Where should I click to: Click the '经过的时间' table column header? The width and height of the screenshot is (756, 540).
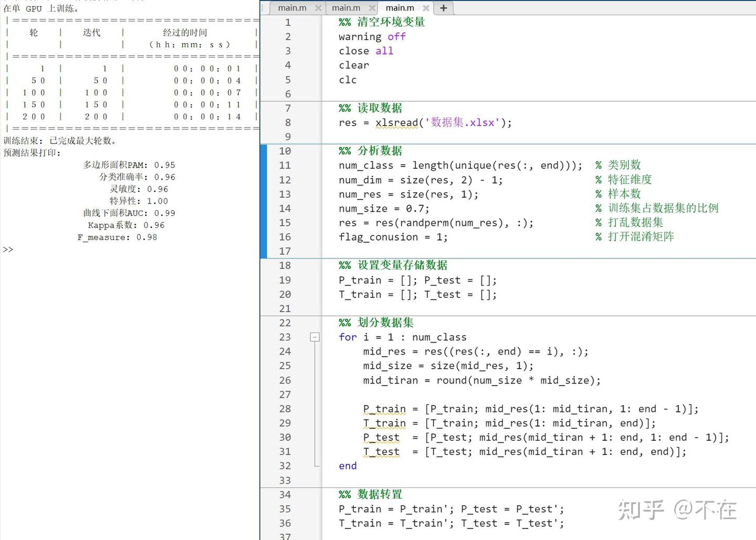click(x=185, y=33)
